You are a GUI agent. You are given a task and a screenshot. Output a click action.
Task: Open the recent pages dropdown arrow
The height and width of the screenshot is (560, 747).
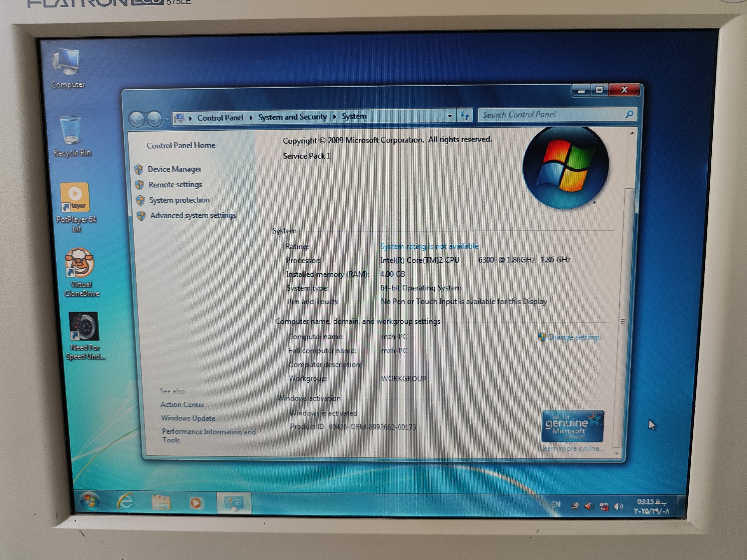(x=167, y=119)
